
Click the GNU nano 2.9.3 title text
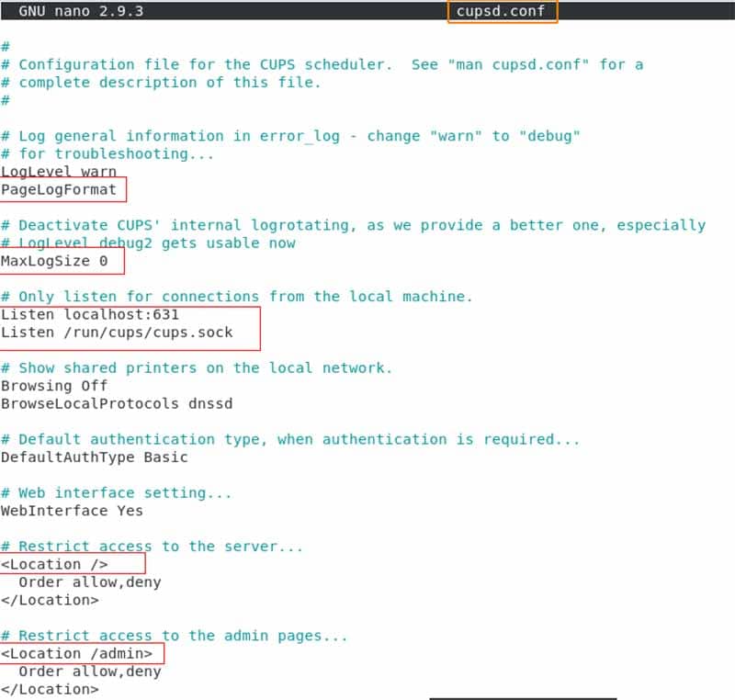pos(81,11)
